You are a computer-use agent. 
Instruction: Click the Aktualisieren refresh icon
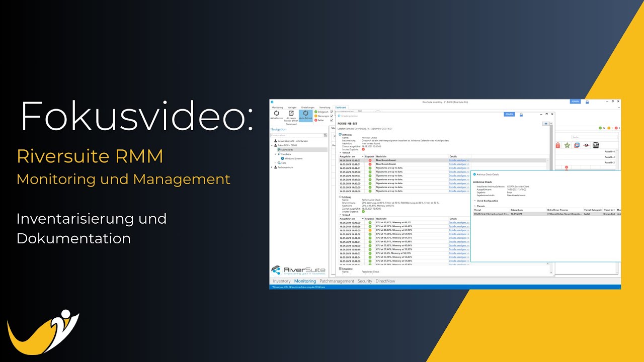pos(276,114)
